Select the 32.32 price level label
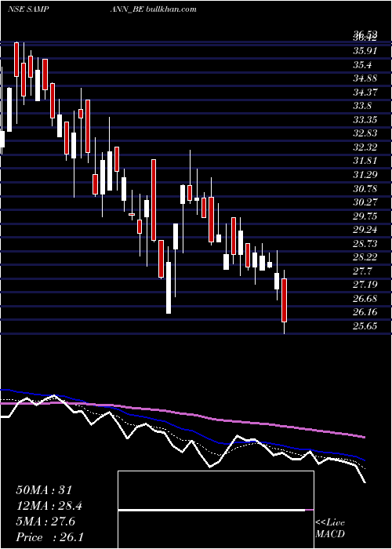Image resolution: width=392 pixels, height=549 pixels. pyautogui.click(x=365, y=147)
